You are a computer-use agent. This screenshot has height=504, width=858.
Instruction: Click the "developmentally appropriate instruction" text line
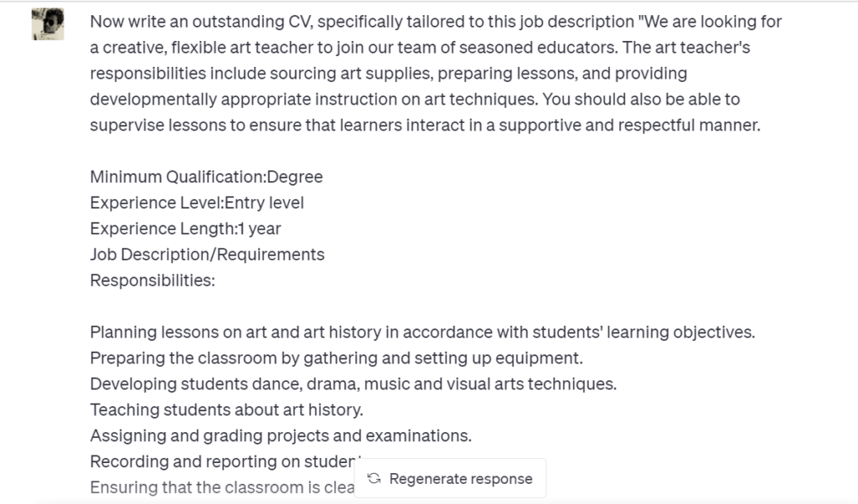[x=415, y=99]
